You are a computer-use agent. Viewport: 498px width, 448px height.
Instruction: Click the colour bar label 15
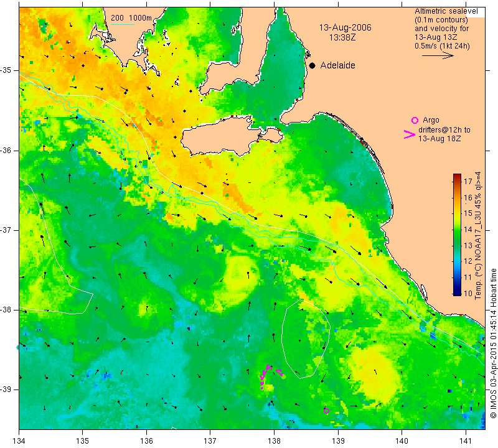tap(468, 213)
